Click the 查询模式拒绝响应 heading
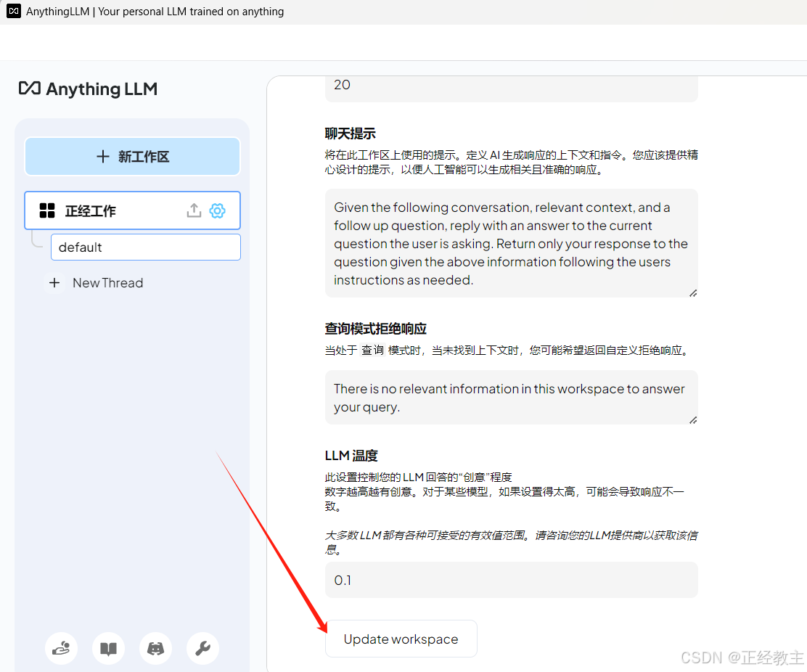This screenshot has width=807, height=672. tap(376, 329)
